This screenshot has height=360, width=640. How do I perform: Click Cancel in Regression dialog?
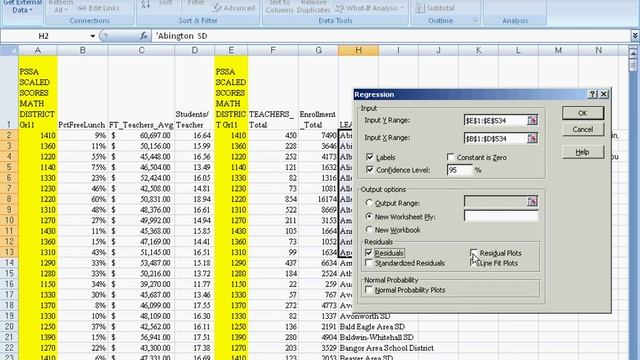coord(582,129)
